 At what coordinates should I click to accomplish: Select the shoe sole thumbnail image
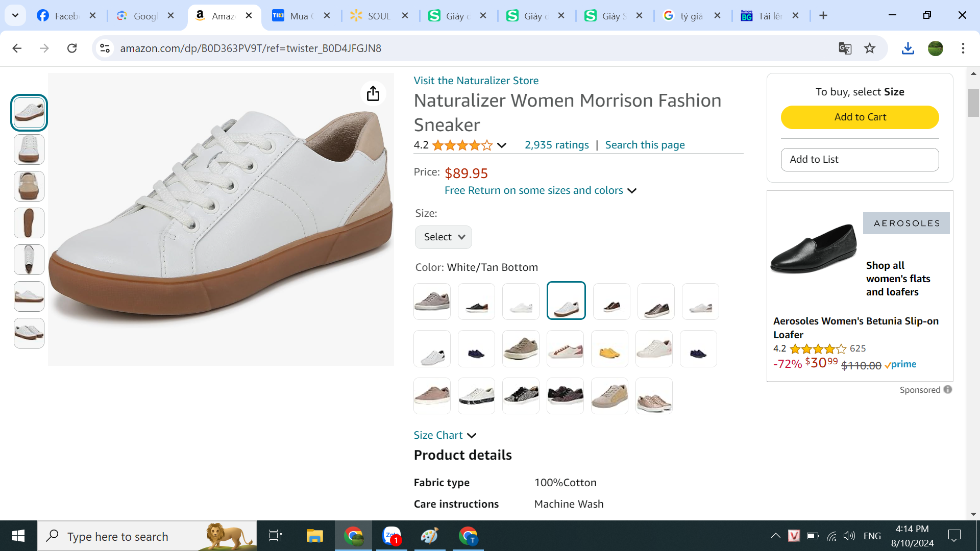pyautogui.click(x=29, y=223)
